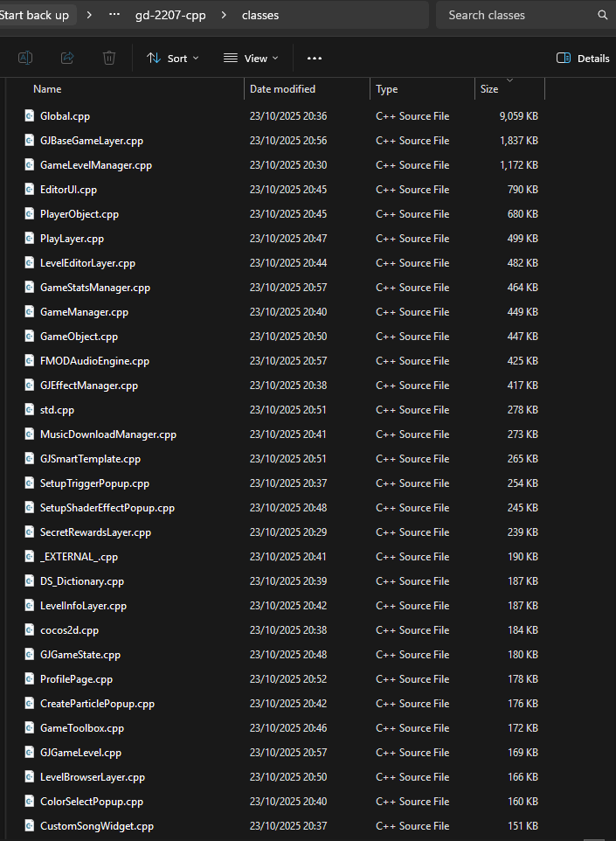Click the search magnifier icon
This screenshot has width=616, height=841.
pos(603,15)
